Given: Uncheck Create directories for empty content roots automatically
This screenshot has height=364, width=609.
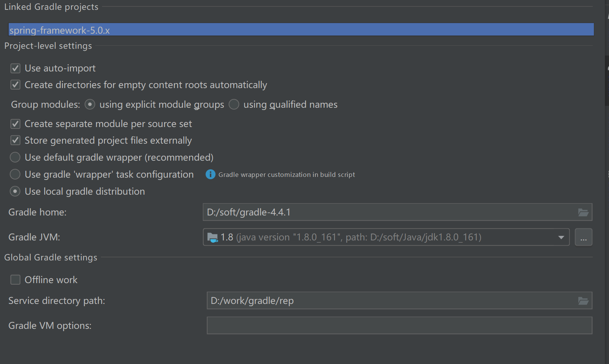Looking at the screenshot, I should [15, 85].
